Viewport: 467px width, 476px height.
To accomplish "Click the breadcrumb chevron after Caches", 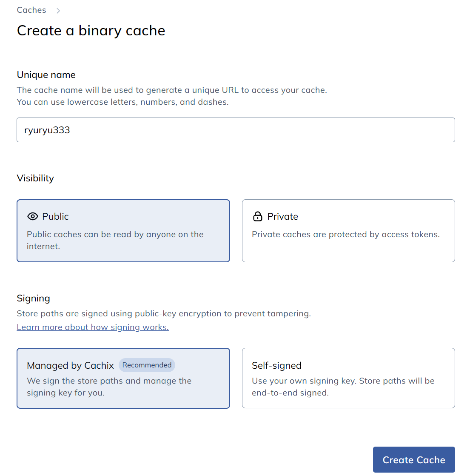I will (58, 11).
